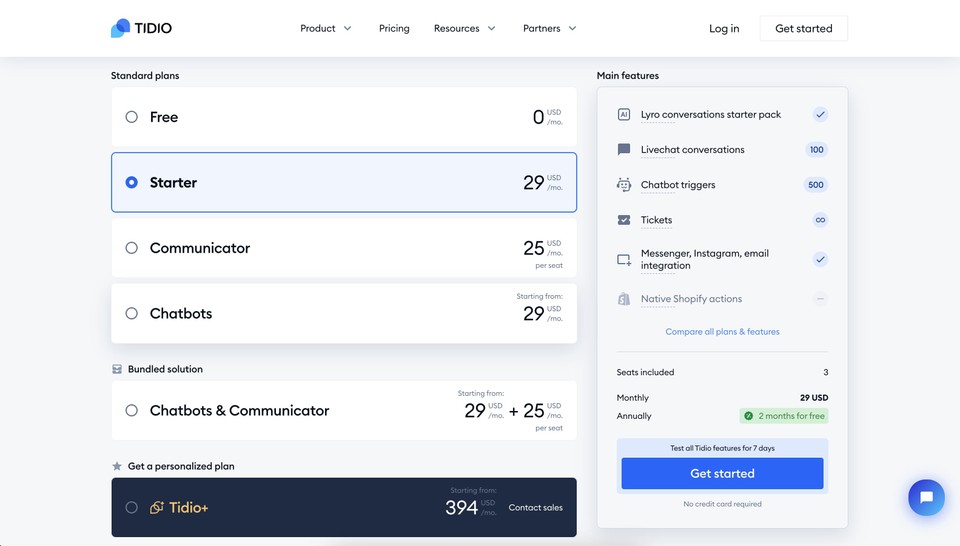Click the Seats included label
960x546 pixels.
coord(645,372)
